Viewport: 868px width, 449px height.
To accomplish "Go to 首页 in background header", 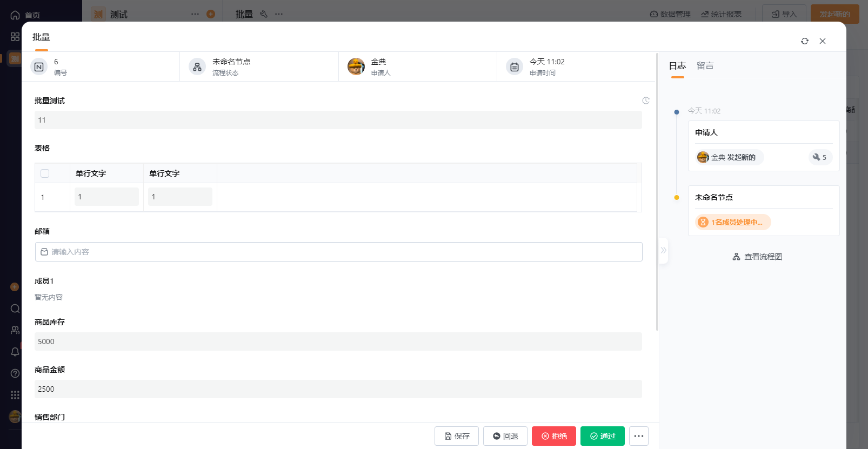I will pyautogui.click(x=25, y=15).
